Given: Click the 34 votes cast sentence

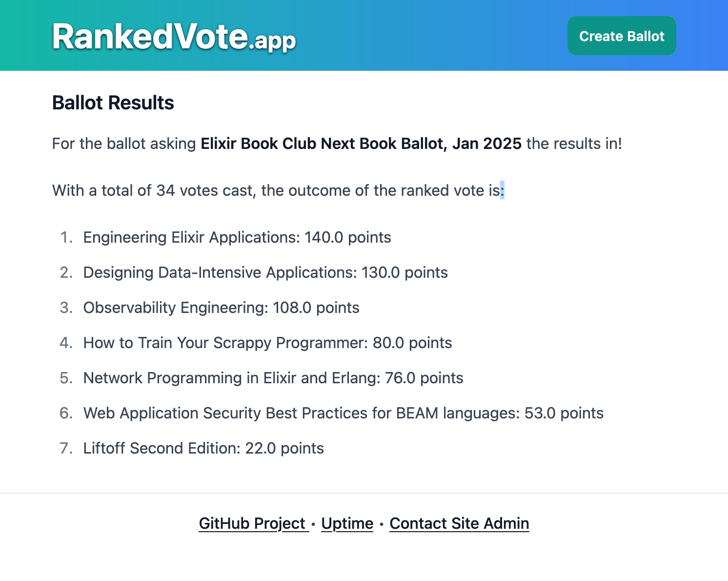Looking at the screenshot, I should 278,190.
